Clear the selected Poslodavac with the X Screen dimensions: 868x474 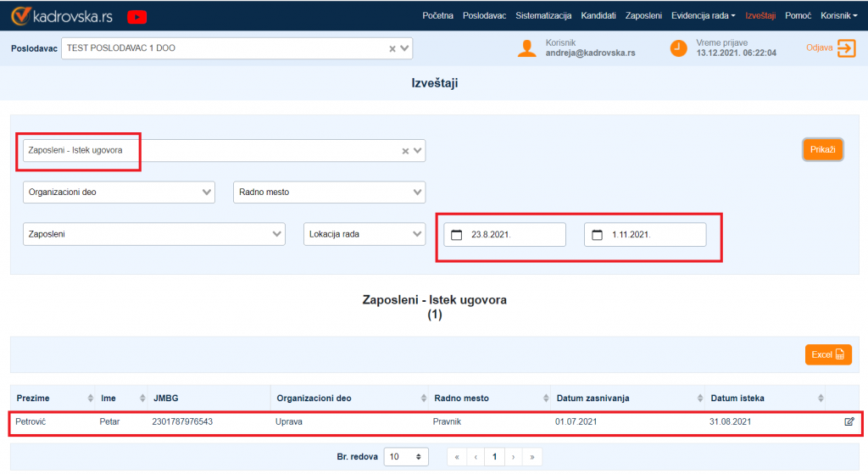pyautogui.click(x=392, y=49)
